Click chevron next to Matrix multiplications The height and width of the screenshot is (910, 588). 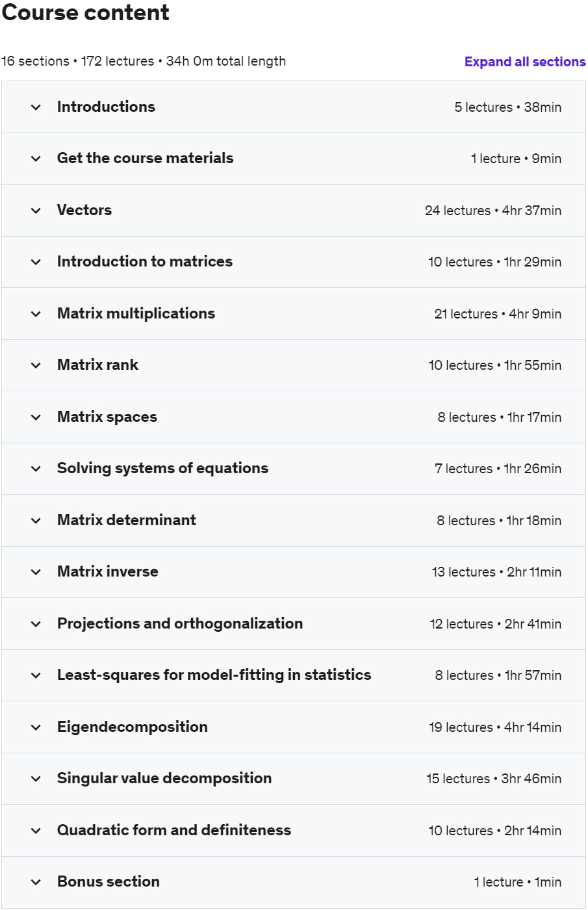[36, 314]
